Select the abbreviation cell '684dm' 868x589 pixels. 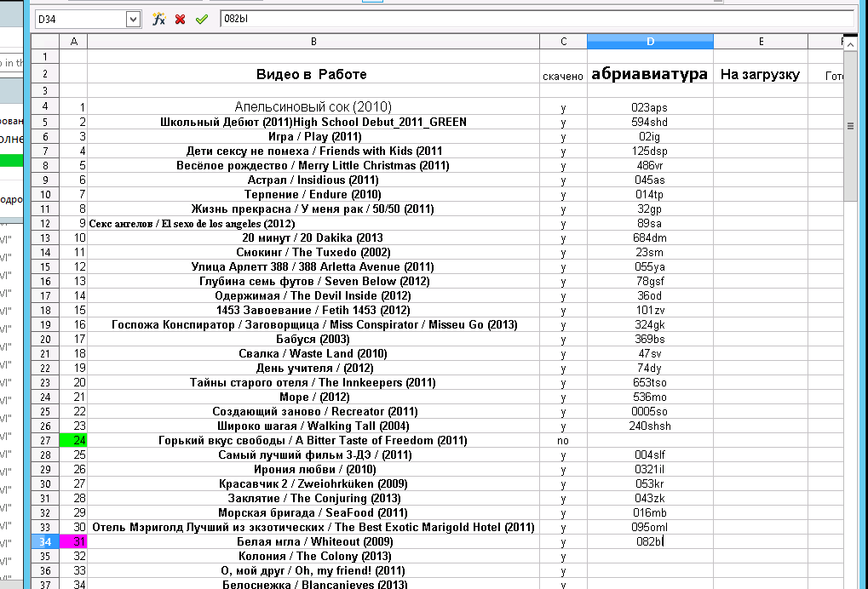[651, 237]
